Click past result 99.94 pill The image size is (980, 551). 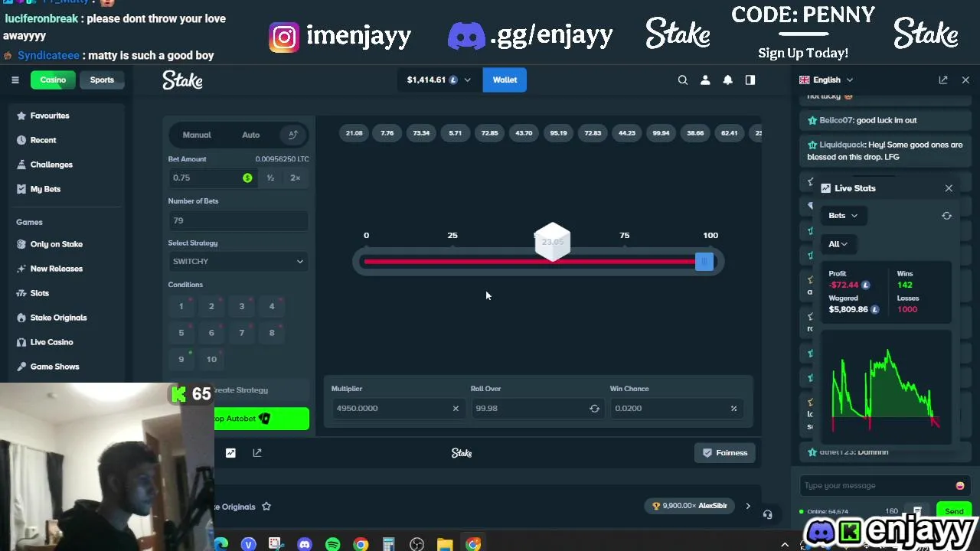[661, 133]
